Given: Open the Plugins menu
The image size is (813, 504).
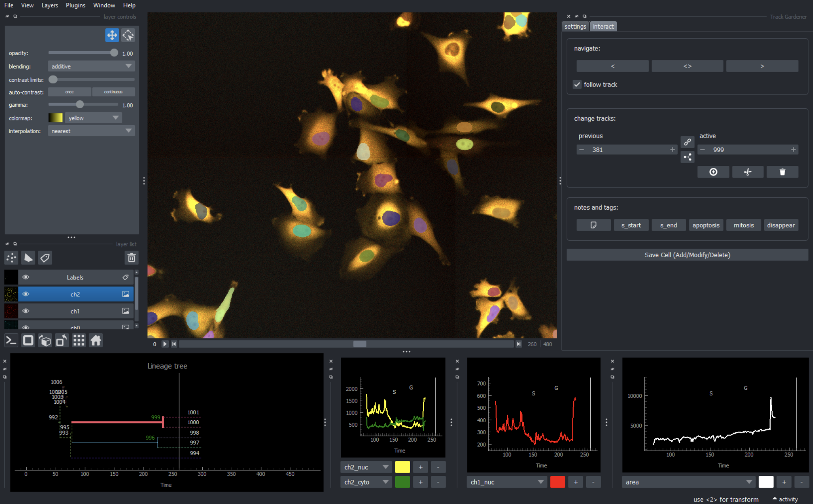Looking at the screenshot, I should point(75,5).
